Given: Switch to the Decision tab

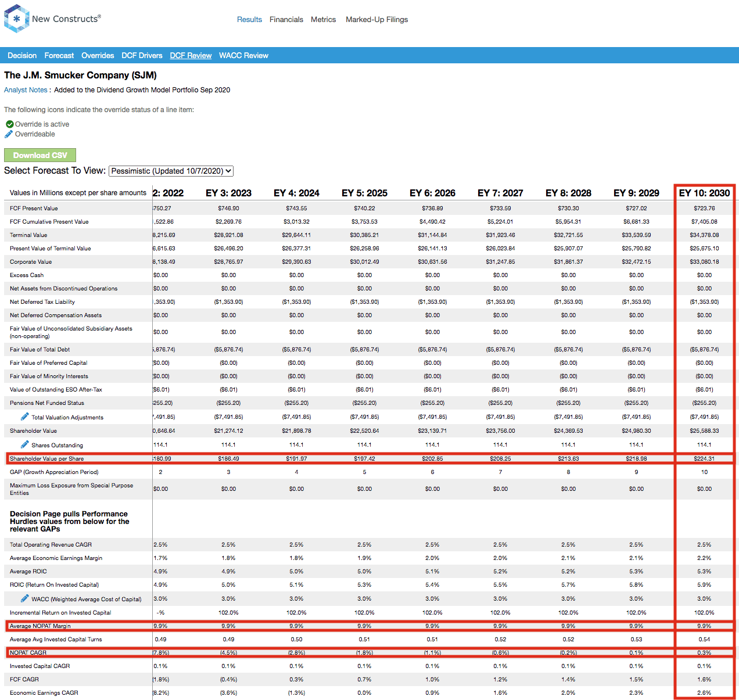Looking at the screenshot, I should (22, 56).
